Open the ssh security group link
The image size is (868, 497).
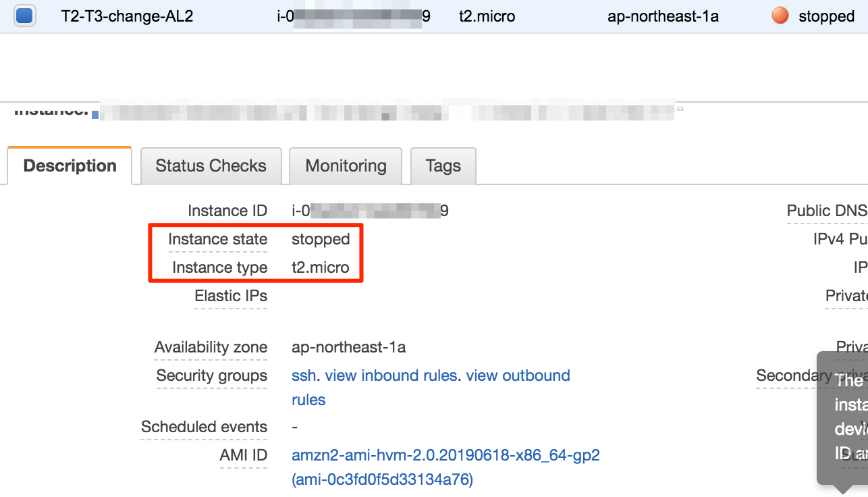304,375
